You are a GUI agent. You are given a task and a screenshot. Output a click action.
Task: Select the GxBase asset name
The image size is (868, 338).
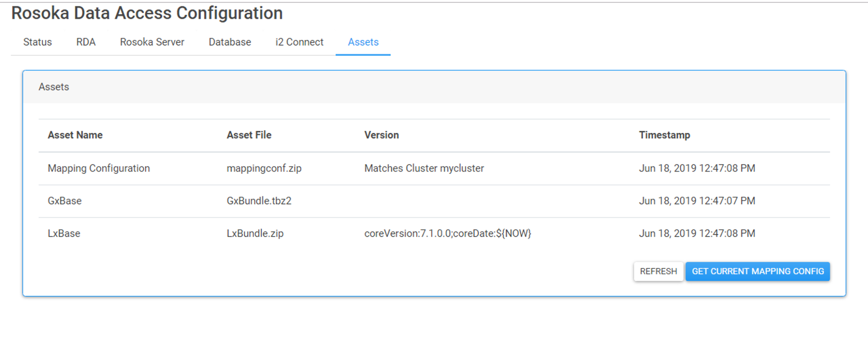pyautogui.click(x=65, y=201)
